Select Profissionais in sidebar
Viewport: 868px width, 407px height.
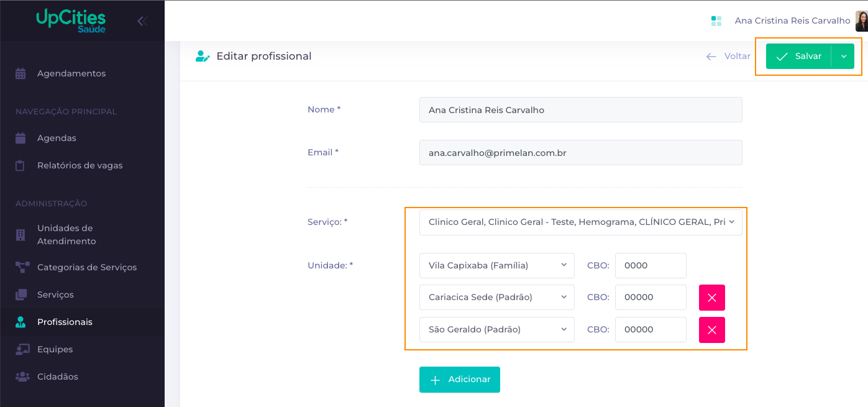82,322
